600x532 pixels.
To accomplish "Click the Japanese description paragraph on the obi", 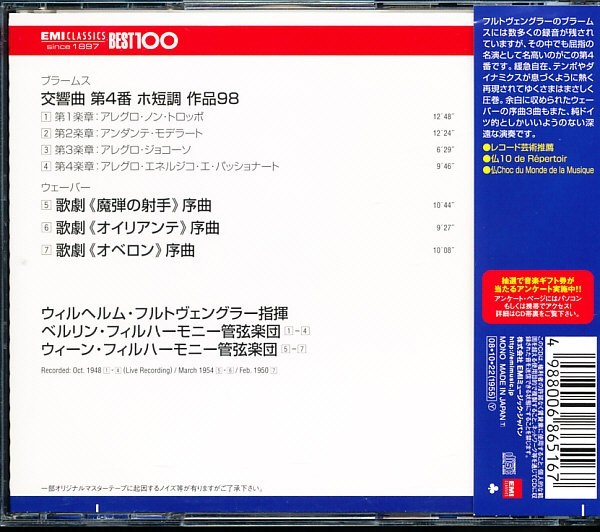I will tap(538, 78).
